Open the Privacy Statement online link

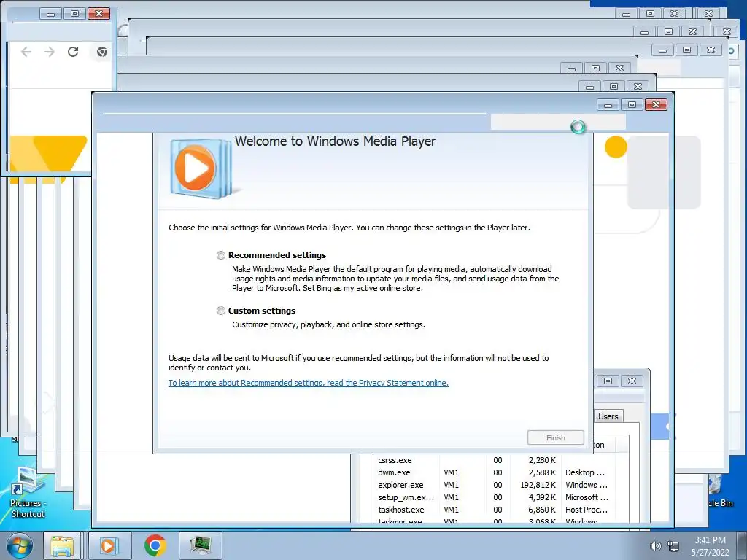(309, 383)
